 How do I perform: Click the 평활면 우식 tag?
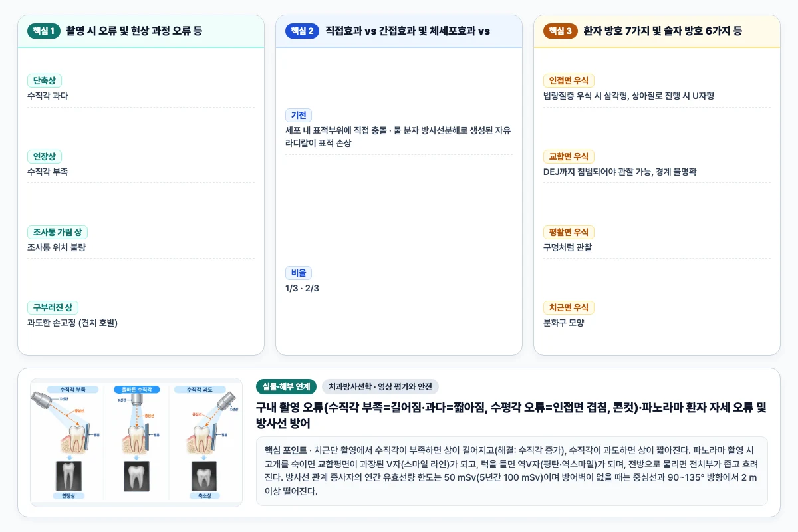point(569,232)
